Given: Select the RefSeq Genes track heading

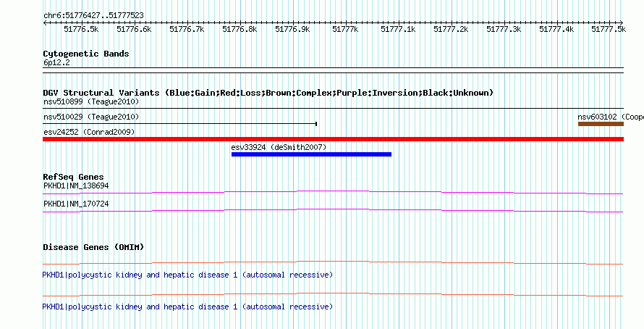Looking at the screenshot, I should coord(74,178).
